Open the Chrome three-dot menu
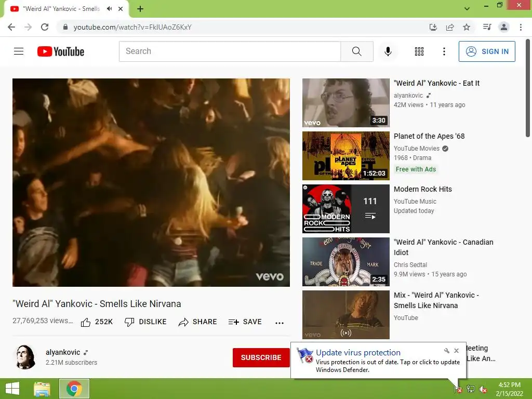The image size is (532, 399). (x=521, y=27)
